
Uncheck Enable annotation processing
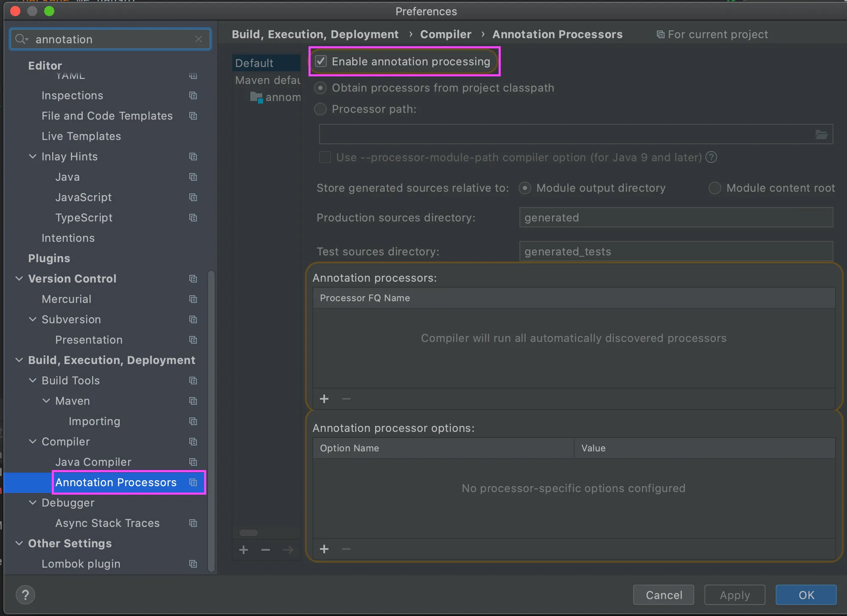pyautogui.click(x=321, y=62)
